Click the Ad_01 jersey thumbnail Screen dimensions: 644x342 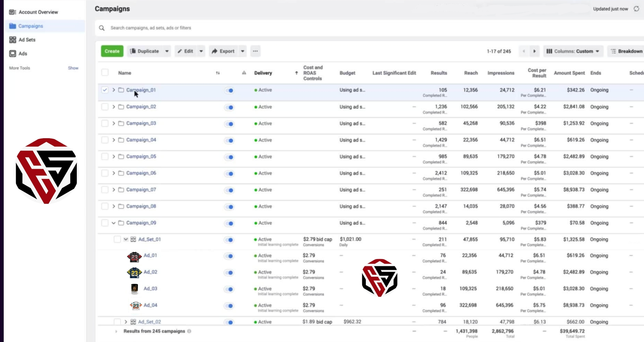pyautogui.click(x=134, y=257)
